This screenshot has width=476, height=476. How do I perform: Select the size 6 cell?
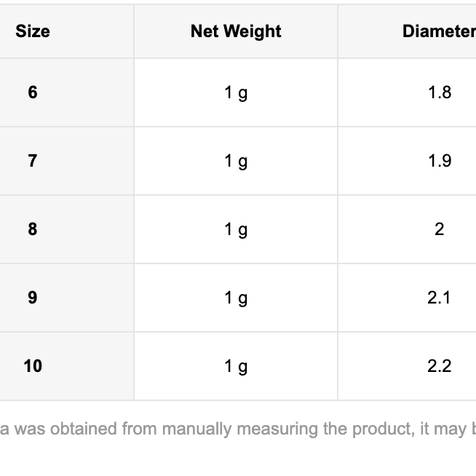click(33, 92)
